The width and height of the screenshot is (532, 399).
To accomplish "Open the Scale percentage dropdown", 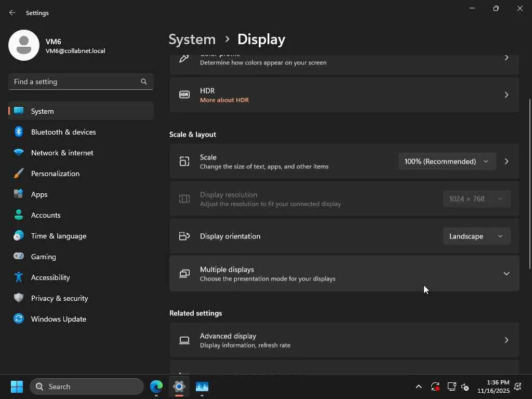I will pyautogui.click(x=446, y=162).
